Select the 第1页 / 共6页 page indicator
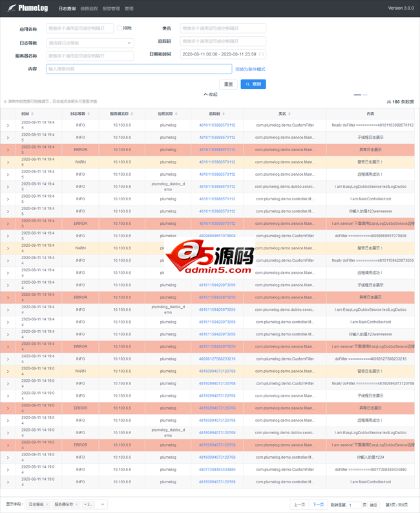420x513 pixels. (x=397, y=505)
